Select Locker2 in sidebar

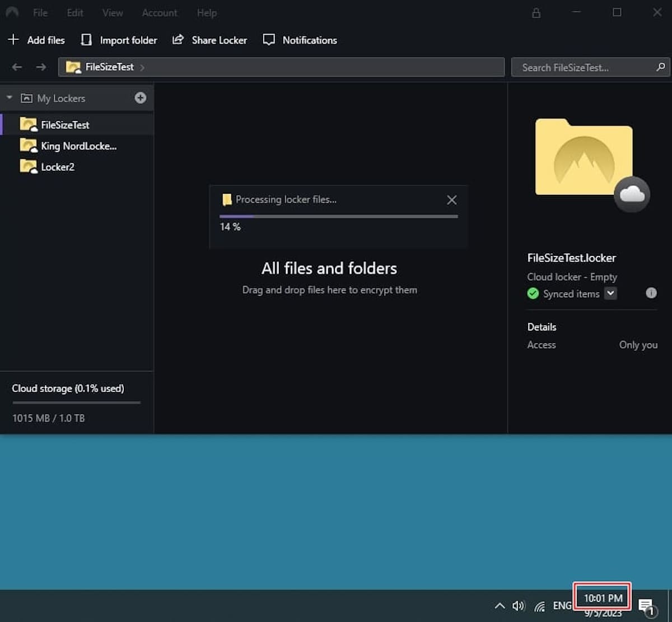[x=77, y=167]
